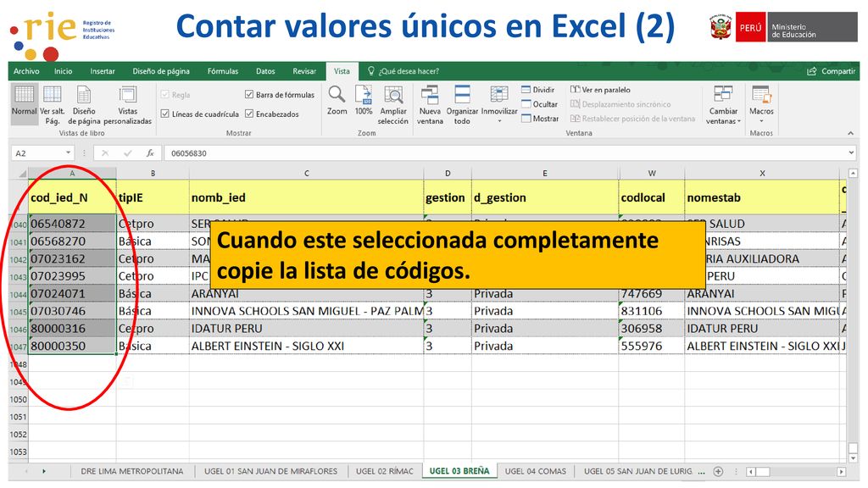The width and height of the screenshot is (868, 488).
Task: Switch to UGEL 02 RÍMAC sheet
Action: [385, 471]
